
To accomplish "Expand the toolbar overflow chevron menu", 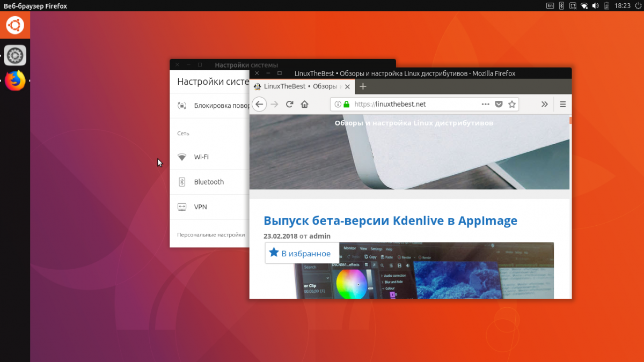I will pos(544,104).
